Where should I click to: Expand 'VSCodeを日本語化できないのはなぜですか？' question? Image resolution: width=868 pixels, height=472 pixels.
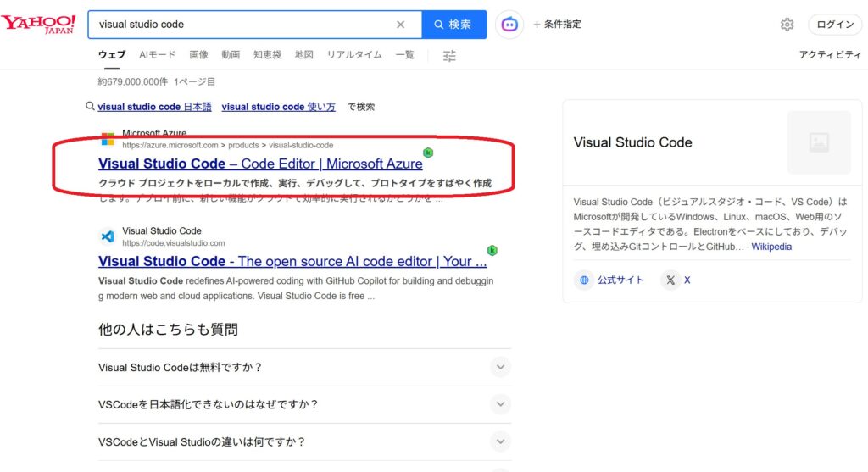(x=304, y=404)
